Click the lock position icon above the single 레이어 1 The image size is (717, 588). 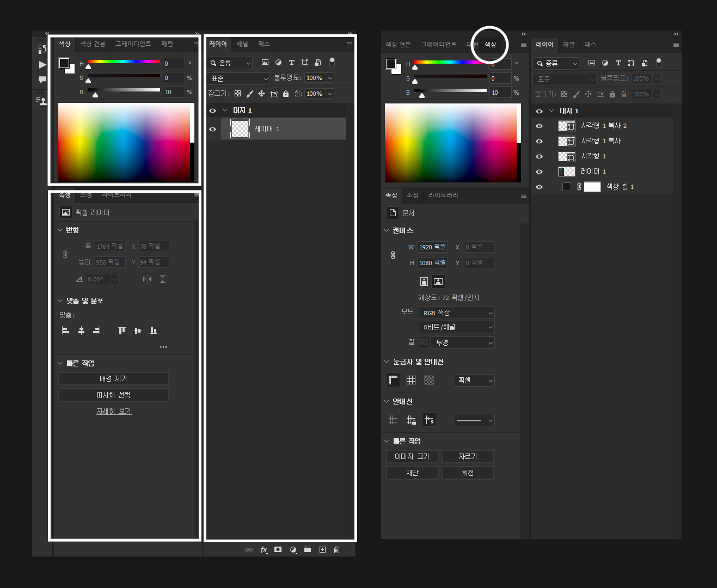tap(261, 94)
